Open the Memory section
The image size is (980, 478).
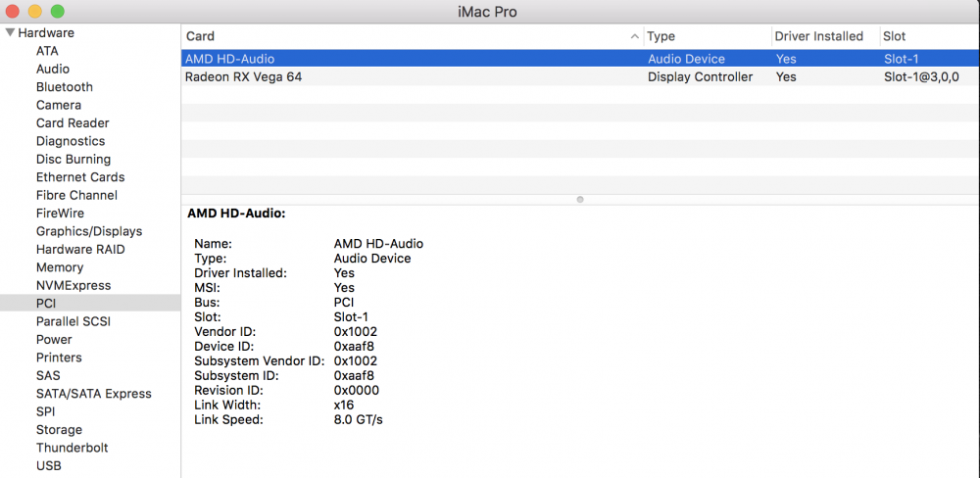click(x=60, y=267)
